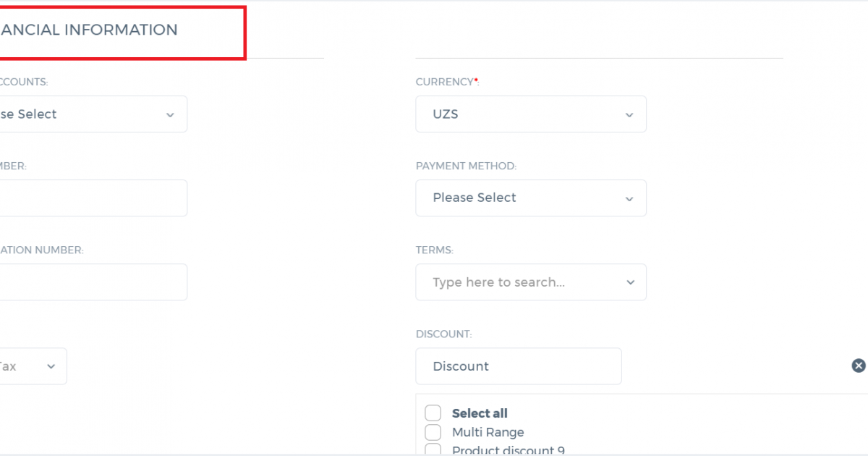Image resolution: width=868 pixels, height=456 pixels.
Task: Enable the Product discount 9 checkbox
Action: (x=433, y=449)
